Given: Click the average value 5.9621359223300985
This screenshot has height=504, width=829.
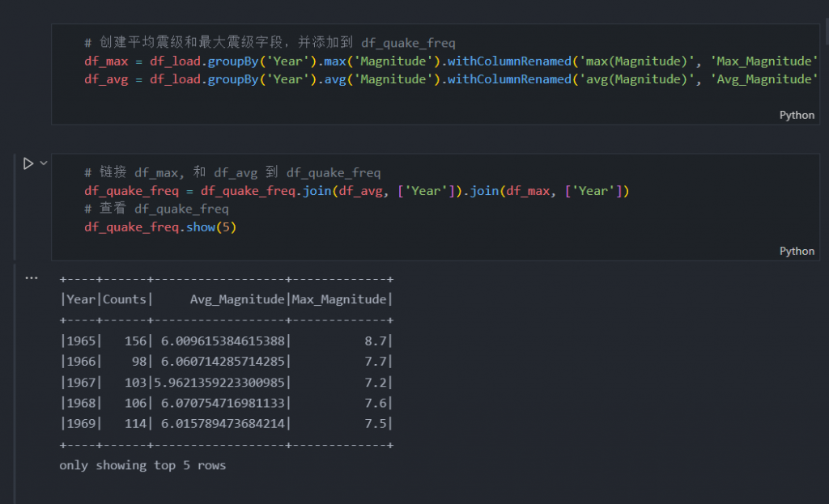Looking at the screenshot, I should click(x=219, y=383).
